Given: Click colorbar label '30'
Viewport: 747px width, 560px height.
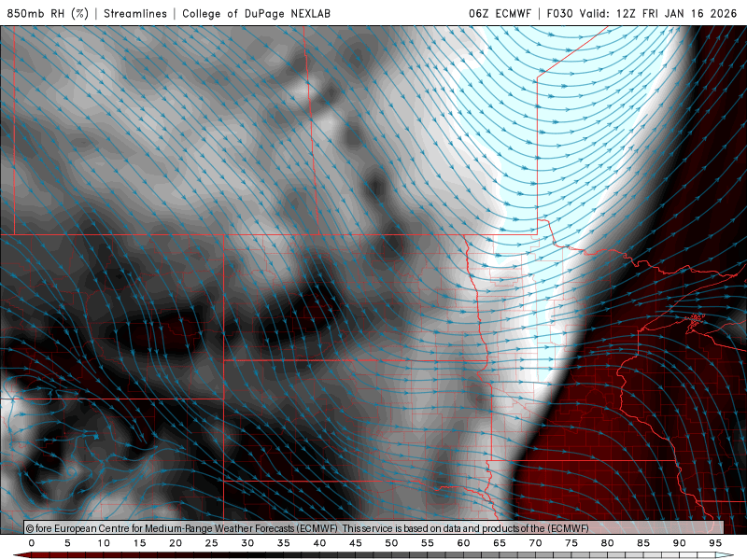Looking at the screenshot, I should pyautogui.click(x=247, y=543).
